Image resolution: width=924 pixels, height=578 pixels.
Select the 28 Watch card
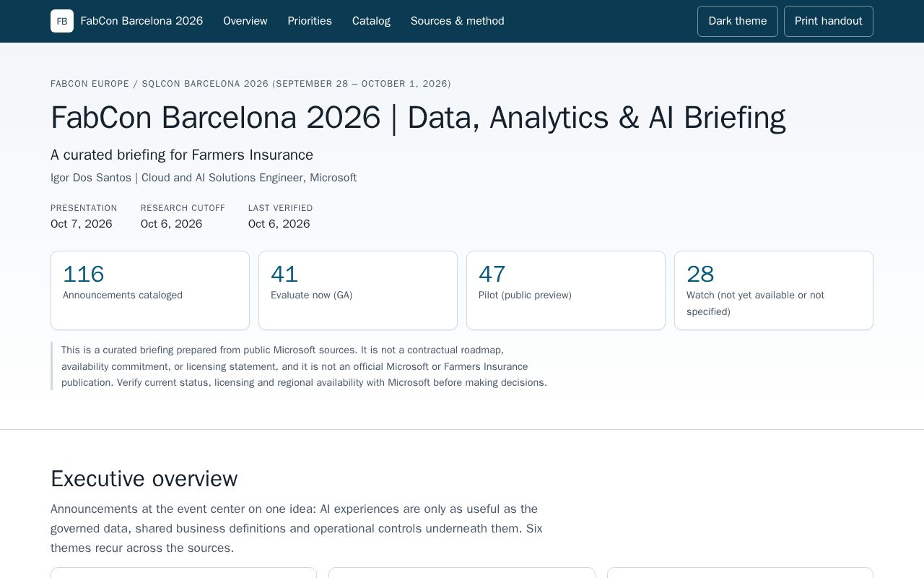[x=774, y=290]
